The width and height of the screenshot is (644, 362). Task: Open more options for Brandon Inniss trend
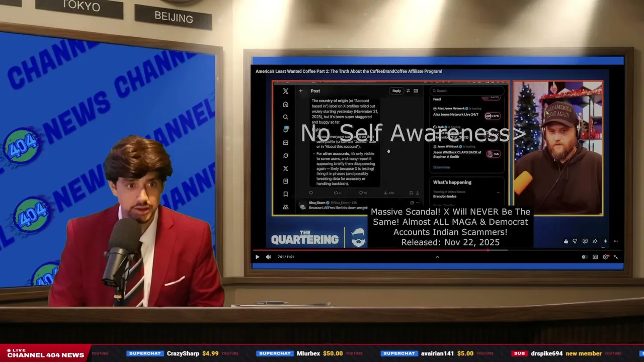click(x=499, y=192)
